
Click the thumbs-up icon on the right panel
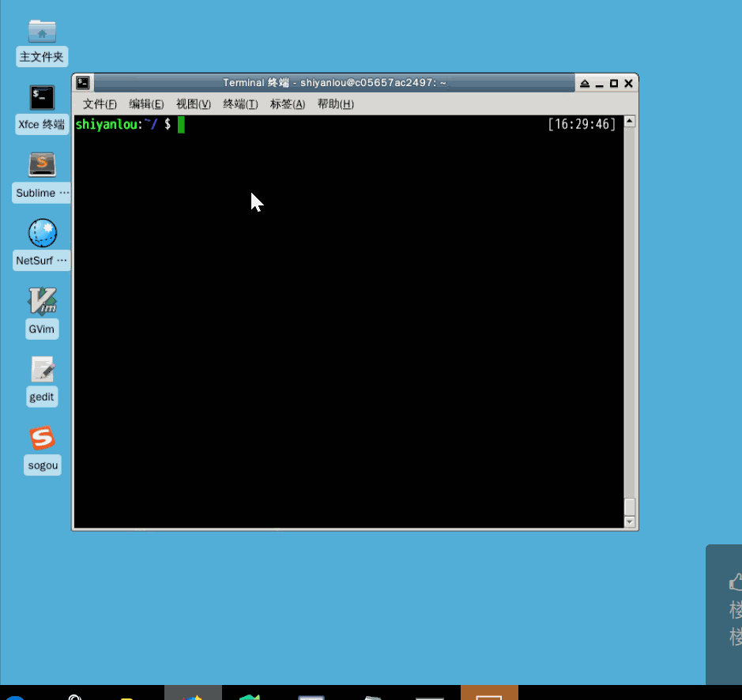[x=736, y=582]
